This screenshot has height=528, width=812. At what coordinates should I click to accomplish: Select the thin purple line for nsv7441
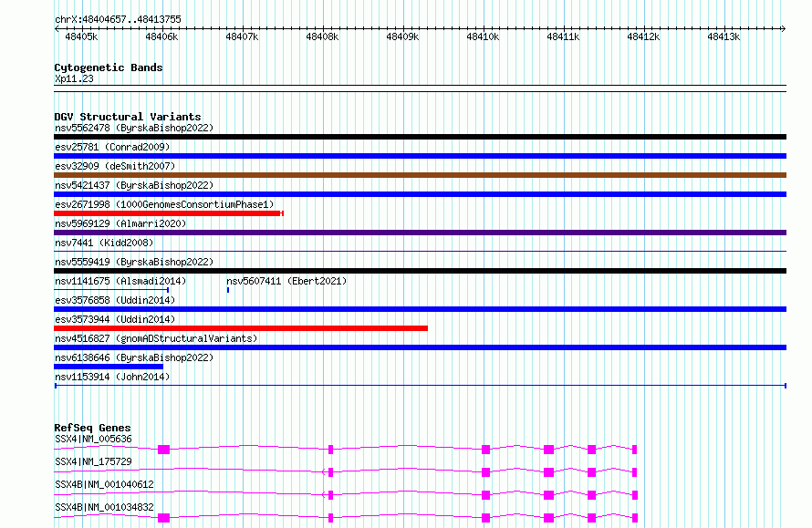pyautogui.click(x=420, y=252)
